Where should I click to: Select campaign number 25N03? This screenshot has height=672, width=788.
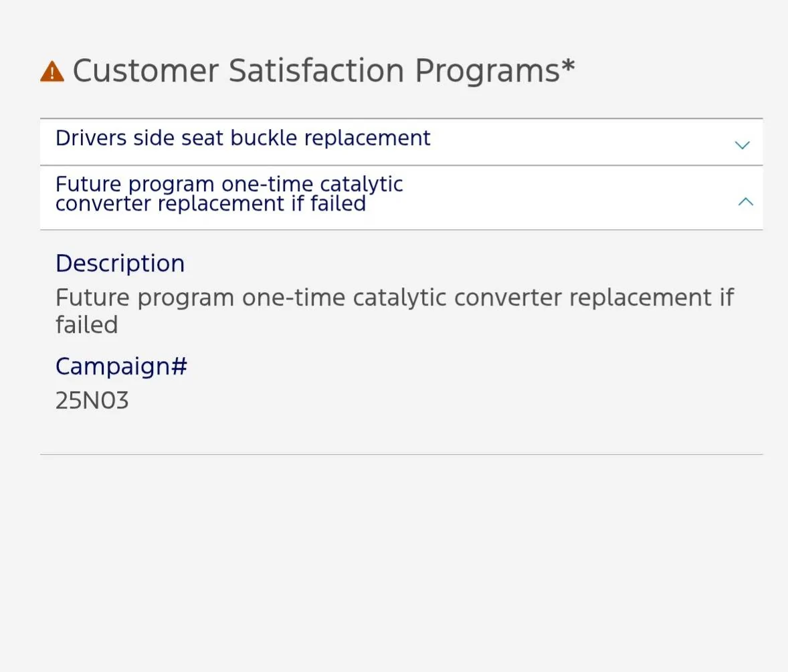click(92, 401)
